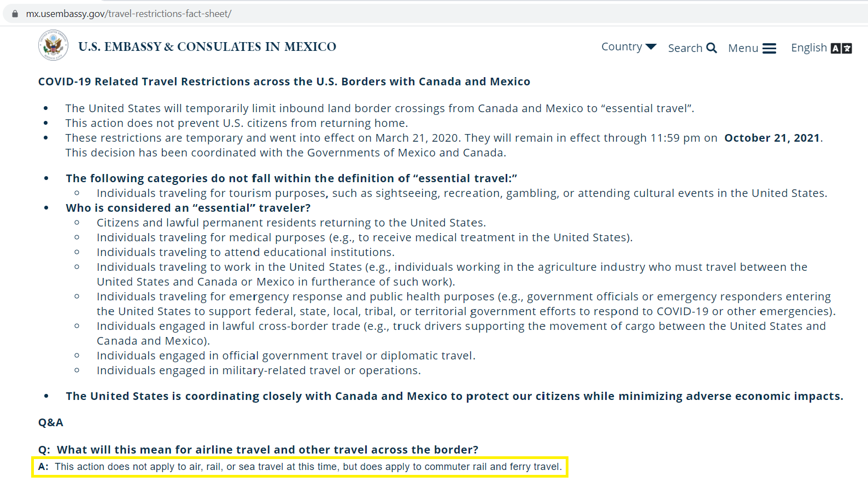This screenshot has height=482, width=868.
Task: Click 'Individuals traveling for tourism purposes' line
Action: [462, 193]
